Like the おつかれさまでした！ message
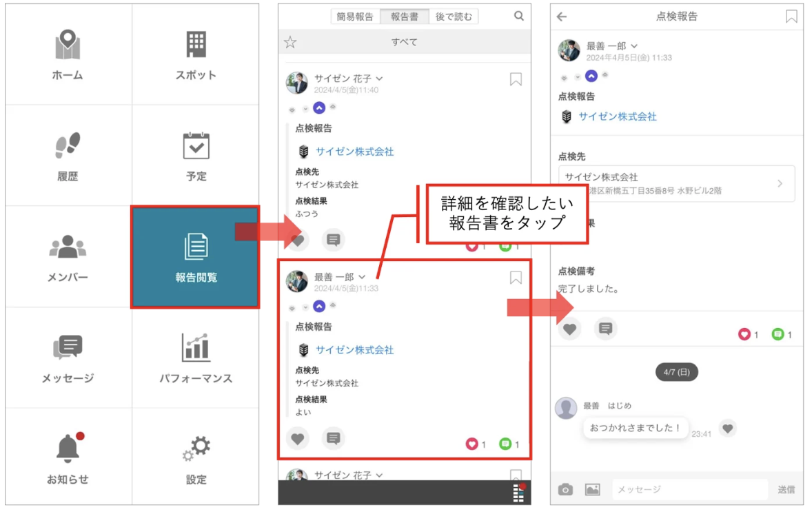The image size is (812, 514). [x=728, y=428]
